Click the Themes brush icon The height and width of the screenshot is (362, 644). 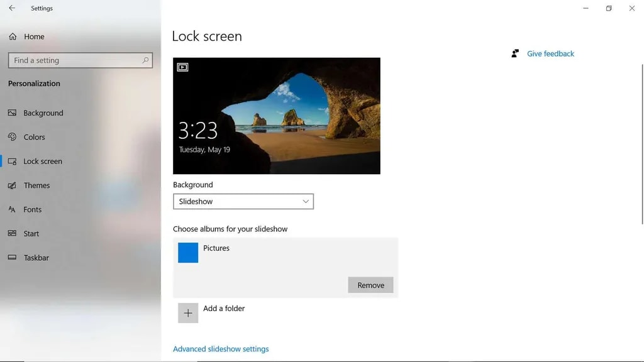12,185
